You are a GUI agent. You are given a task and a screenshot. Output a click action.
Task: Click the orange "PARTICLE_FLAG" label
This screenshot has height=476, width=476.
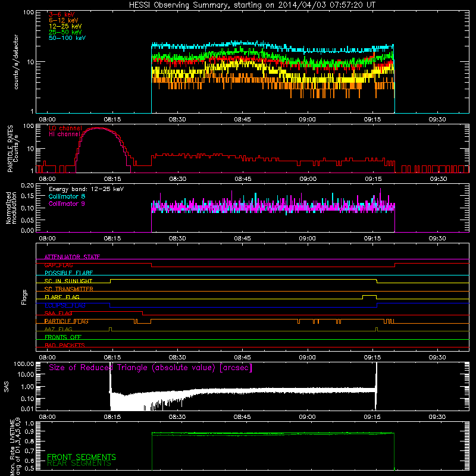[x=67, y=321]
